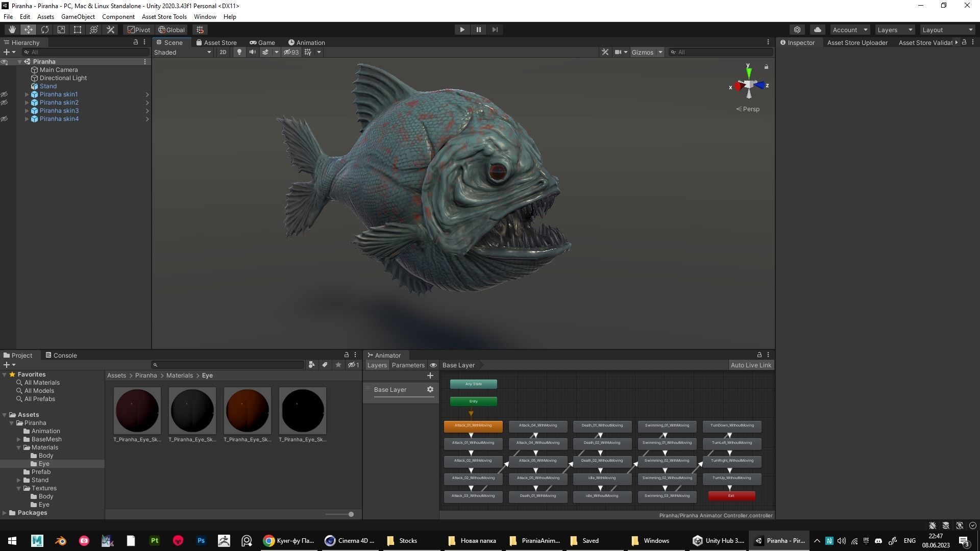The width and height of the screenshot is (980, 551).
Task: Select the Rect Transform tool
Action: (x=78, y=30)
